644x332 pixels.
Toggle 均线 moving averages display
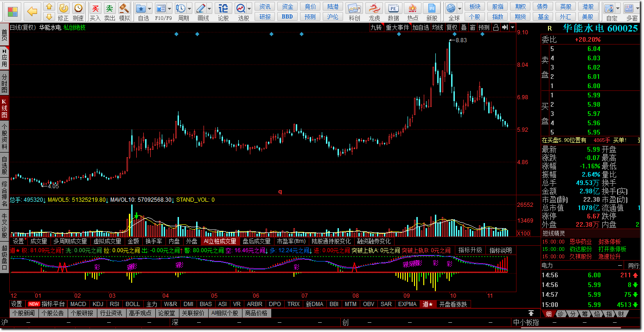click(x=438, y=27)
